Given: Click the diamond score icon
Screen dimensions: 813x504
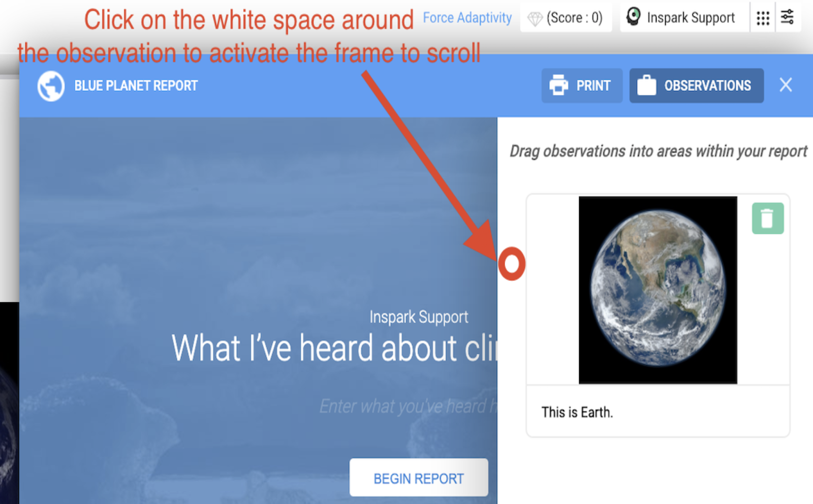Looking at the screenshot, I should tap(535, 19).
